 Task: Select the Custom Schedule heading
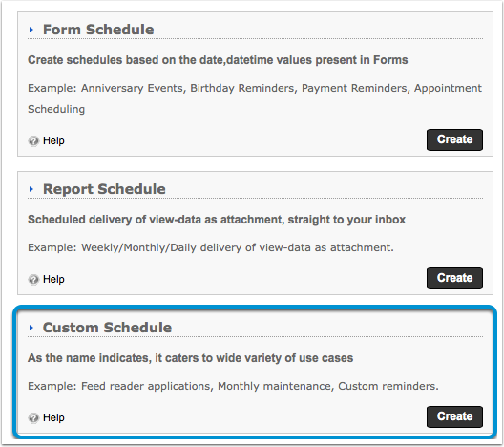(107, 328)
